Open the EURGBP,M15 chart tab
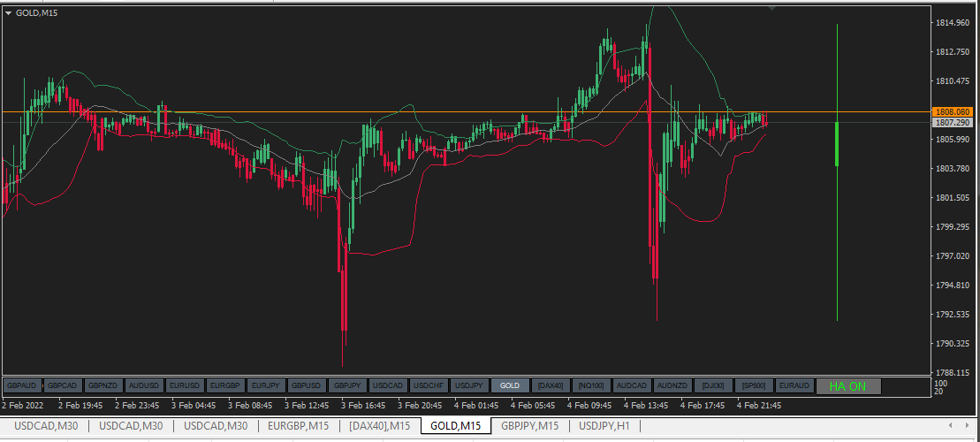The image size is (980, 442). 298,426
